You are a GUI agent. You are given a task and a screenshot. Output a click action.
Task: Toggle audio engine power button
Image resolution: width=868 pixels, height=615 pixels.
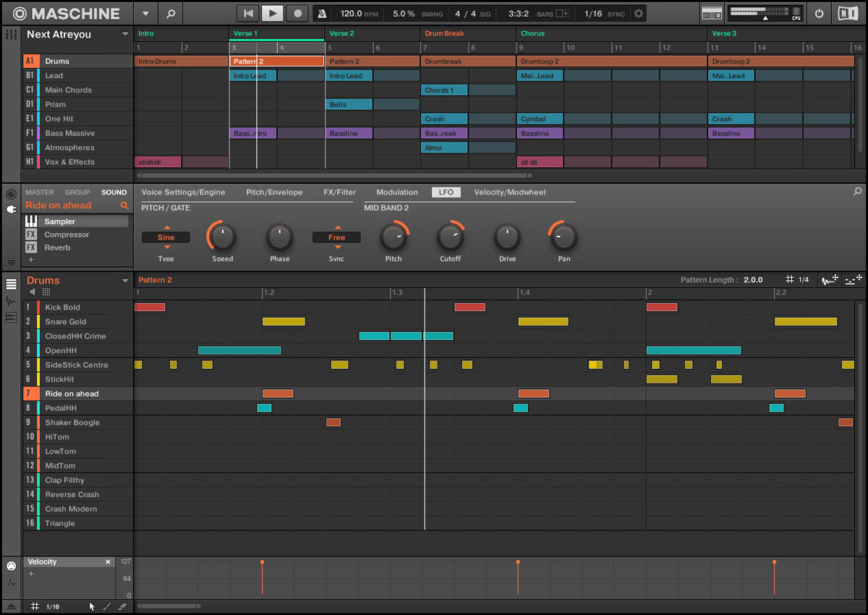point(819,13)
